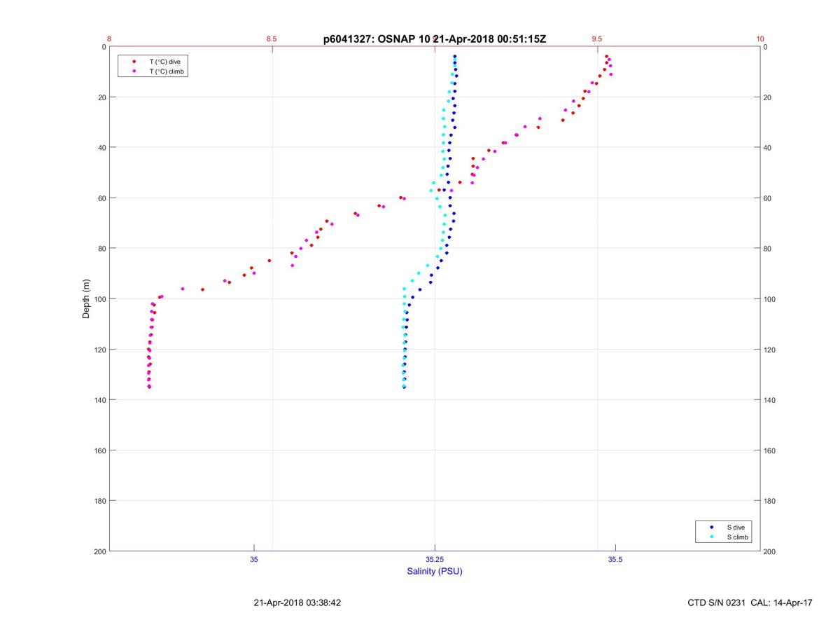Screen dimensions: 840x620
Task: Click the 'Depth (m)' axis label
Action: point(87,299)
